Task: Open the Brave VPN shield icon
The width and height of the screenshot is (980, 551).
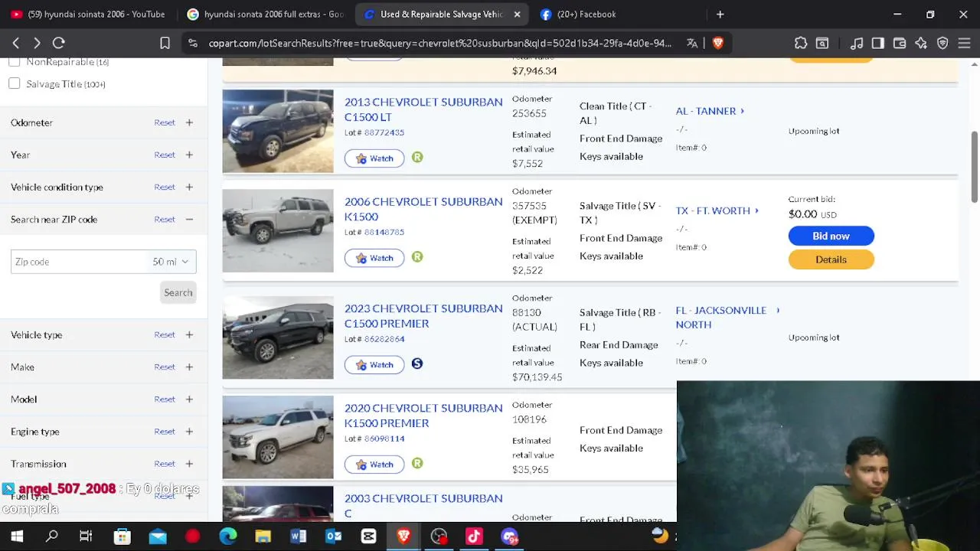Action: point(942,44)
